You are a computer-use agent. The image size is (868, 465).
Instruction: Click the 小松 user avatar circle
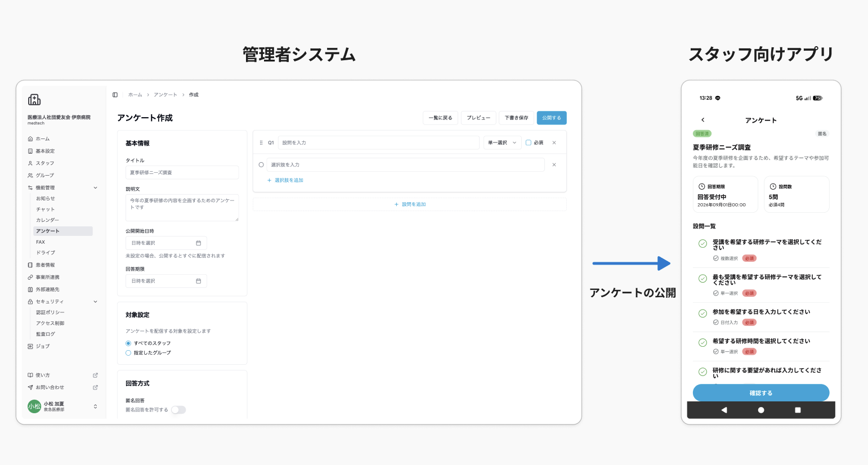coord(34,406)
